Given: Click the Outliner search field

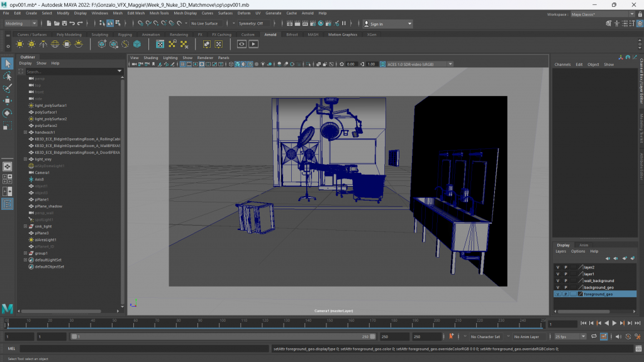Looking at the screenshot, I should point(73,72).
